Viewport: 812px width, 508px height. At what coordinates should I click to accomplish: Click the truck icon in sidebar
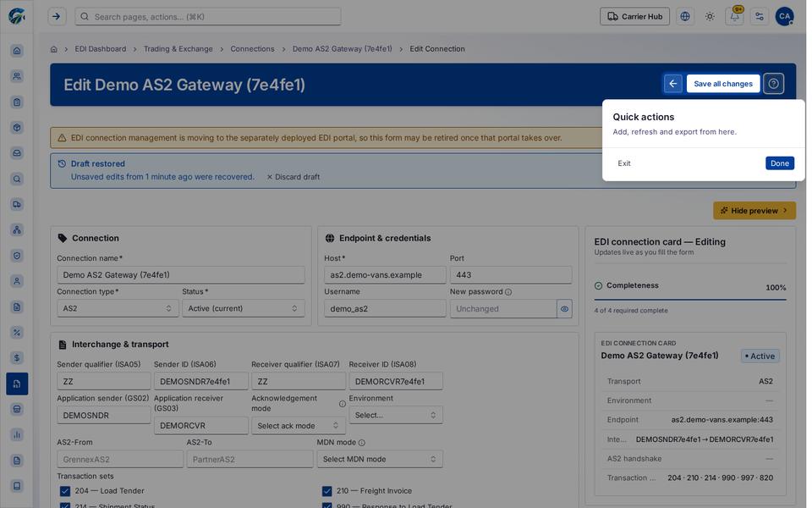point(17,204)
